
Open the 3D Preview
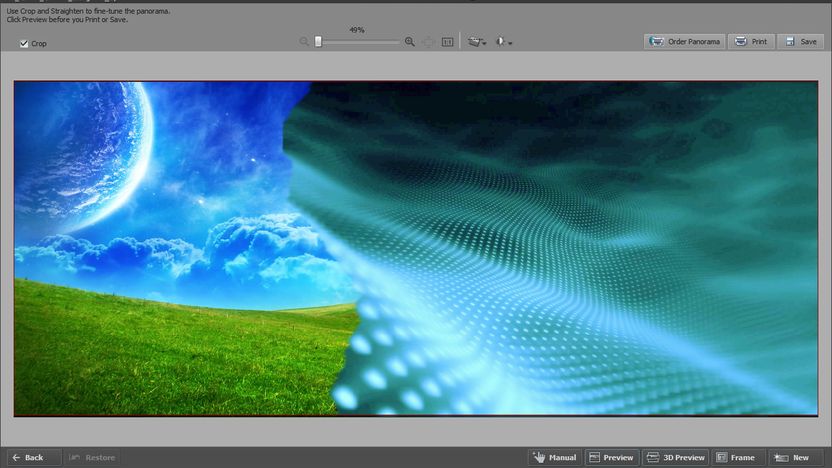(676, 457)
